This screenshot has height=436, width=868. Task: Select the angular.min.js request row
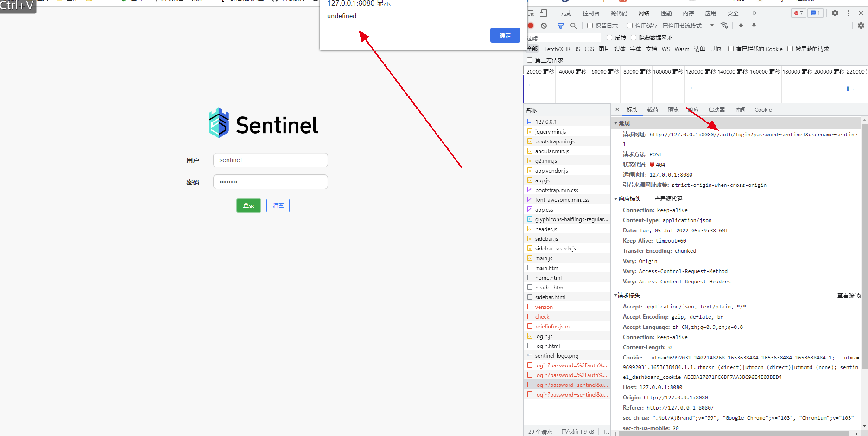tap(567, 151)
